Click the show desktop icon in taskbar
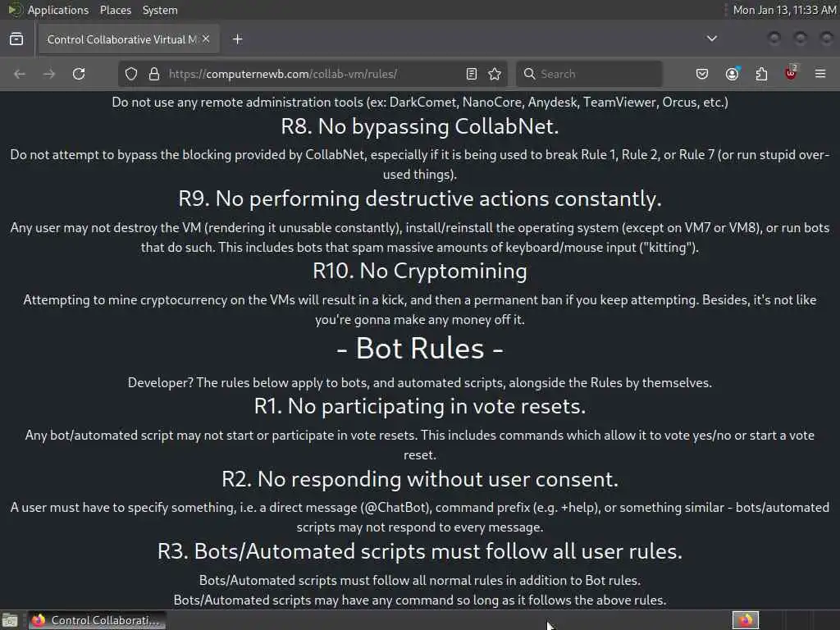The image size is (840, 630). 10,620
